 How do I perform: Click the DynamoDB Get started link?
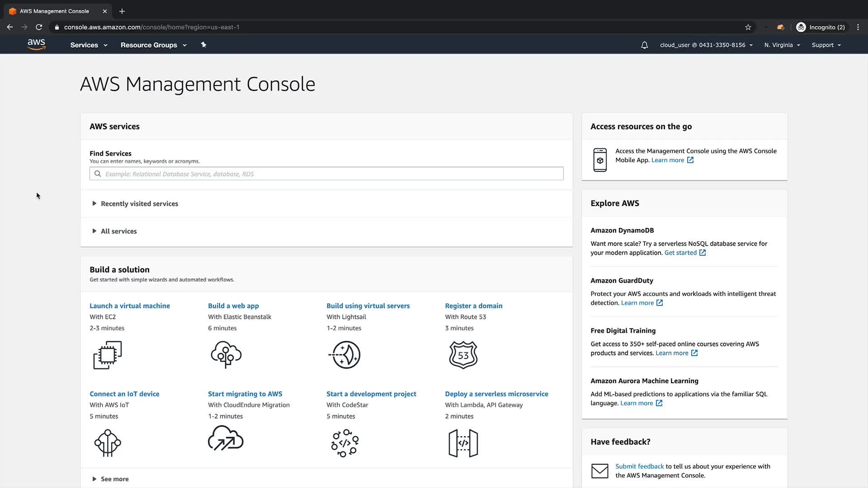click(x=680, y=253)
